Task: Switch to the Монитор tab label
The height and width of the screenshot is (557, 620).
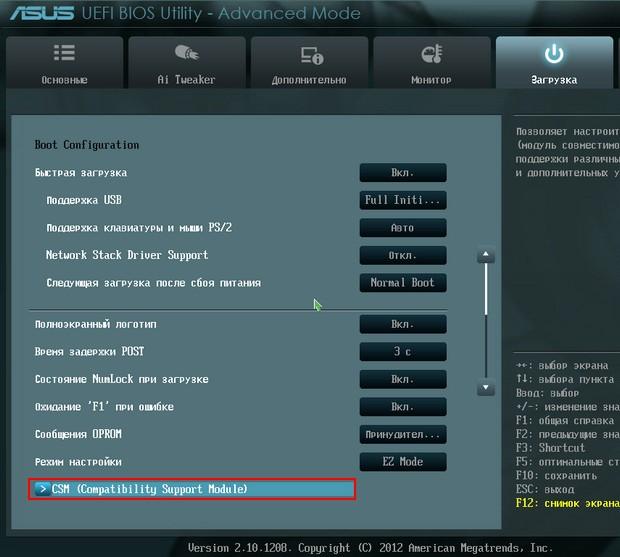Action: tap(431, 80)
